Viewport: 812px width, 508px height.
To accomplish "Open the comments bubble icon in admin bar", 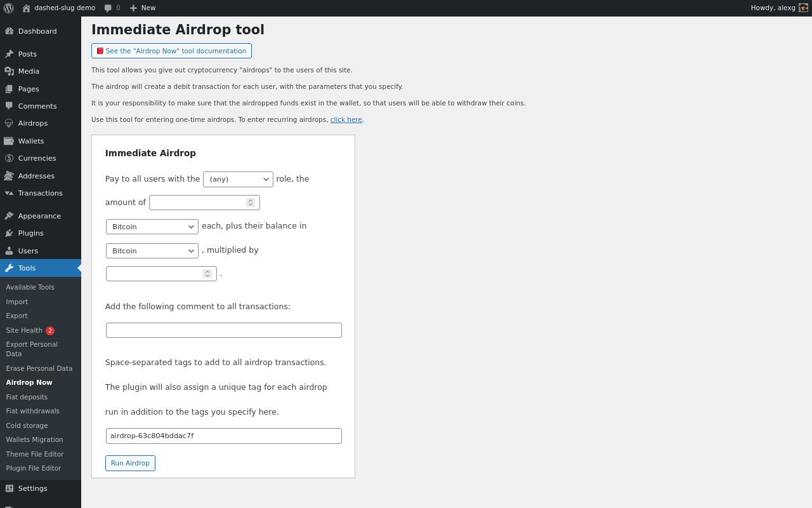I will click(108, 8).
